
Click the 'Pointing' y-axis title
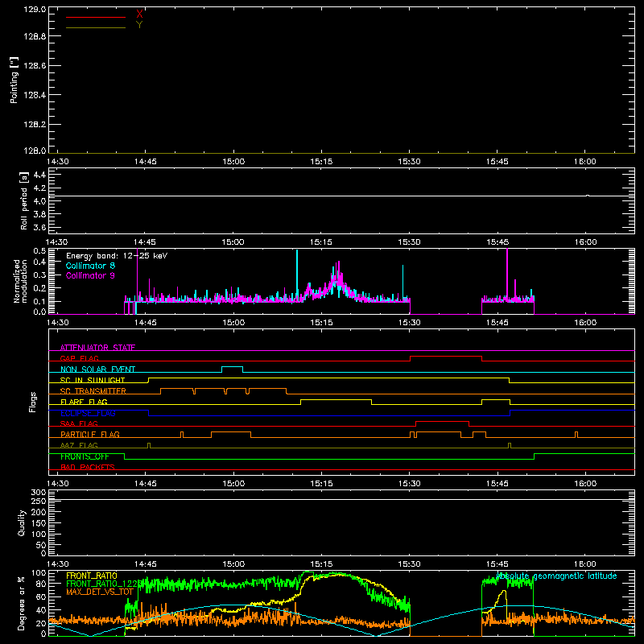[x=14, y=80]
